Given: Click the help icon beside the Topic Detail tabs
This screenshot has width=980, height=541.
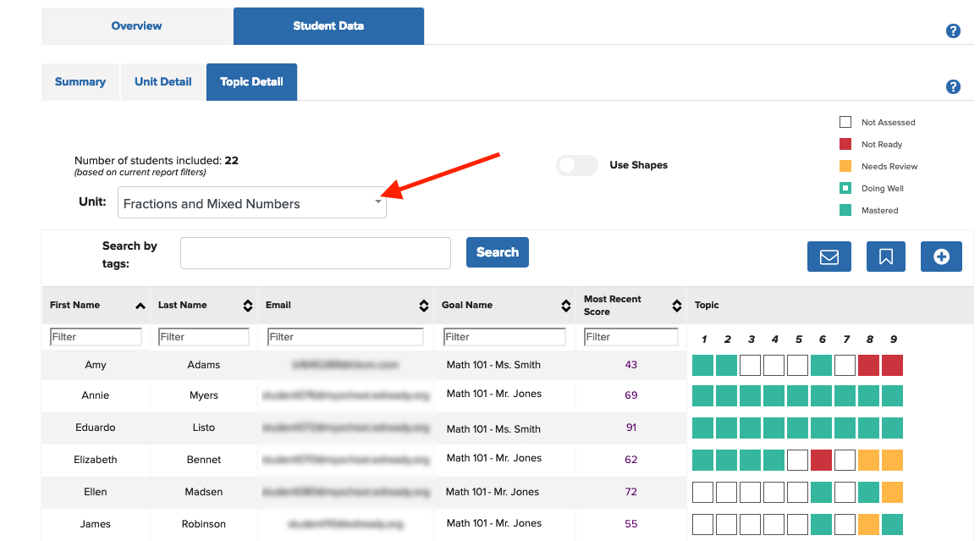Looking at the screenshot, I should (x=953, y=86).
